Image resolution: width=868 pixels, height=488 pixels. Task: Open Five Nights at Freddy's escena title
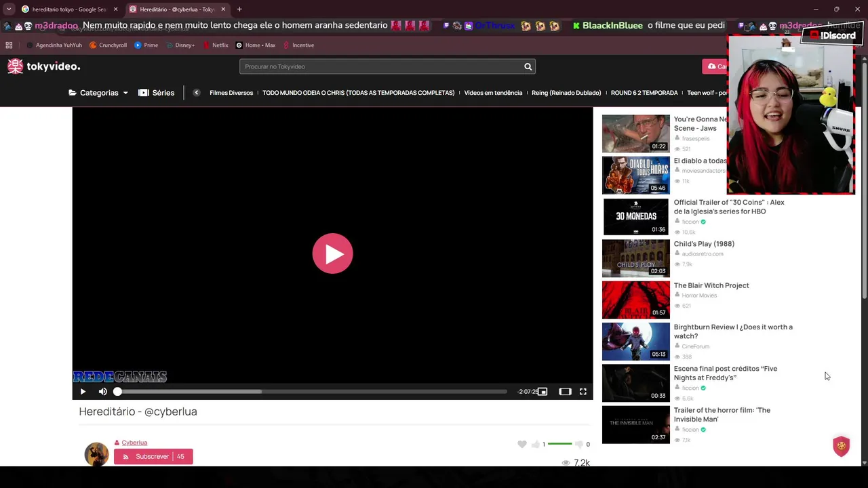coord(726,373)
